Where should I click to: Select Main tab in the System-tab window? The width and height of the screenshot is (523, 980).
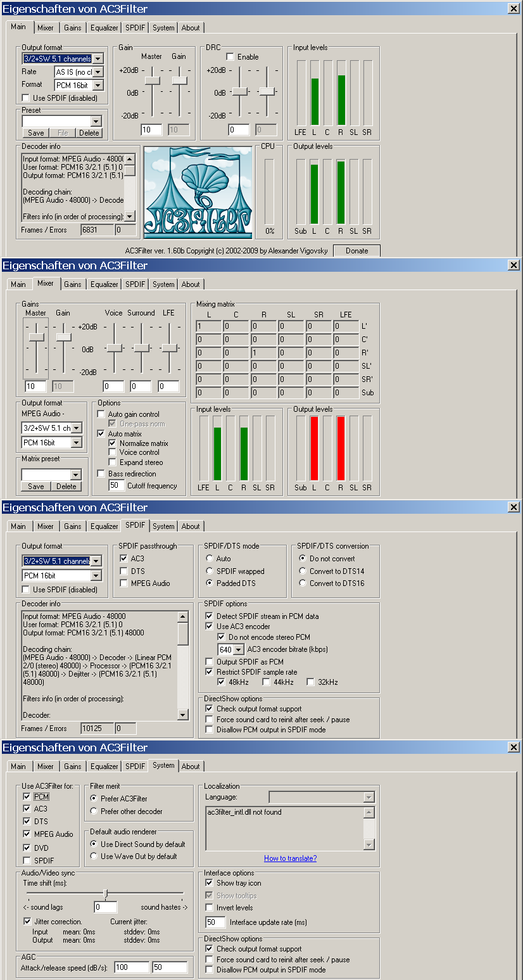tap(18, 767)
